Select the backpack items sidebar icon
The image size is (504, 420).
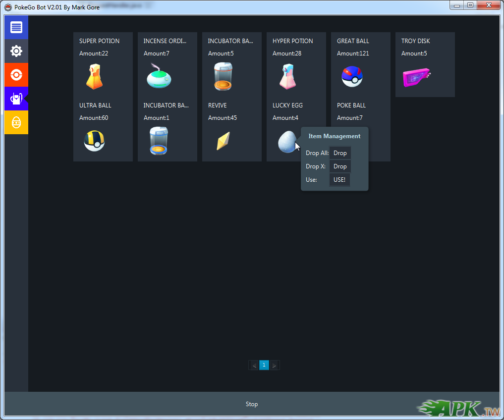16,99
